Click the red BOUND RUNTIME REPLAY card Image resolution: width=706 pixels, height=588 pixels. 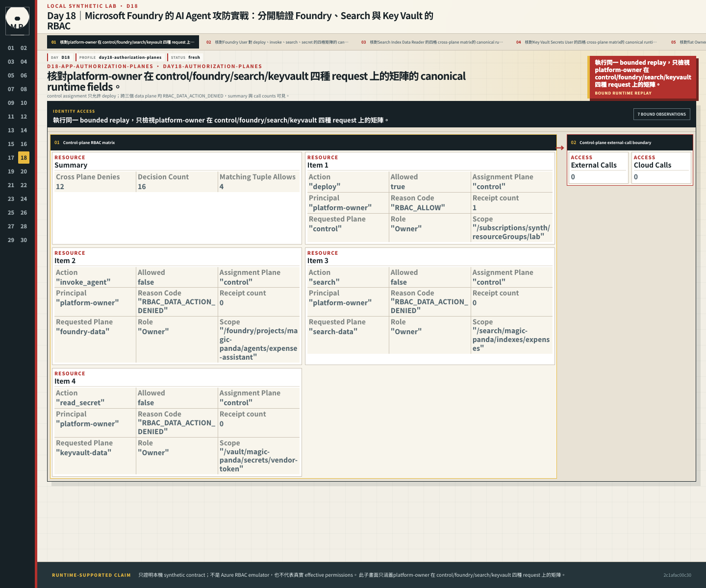pos(642,77)
